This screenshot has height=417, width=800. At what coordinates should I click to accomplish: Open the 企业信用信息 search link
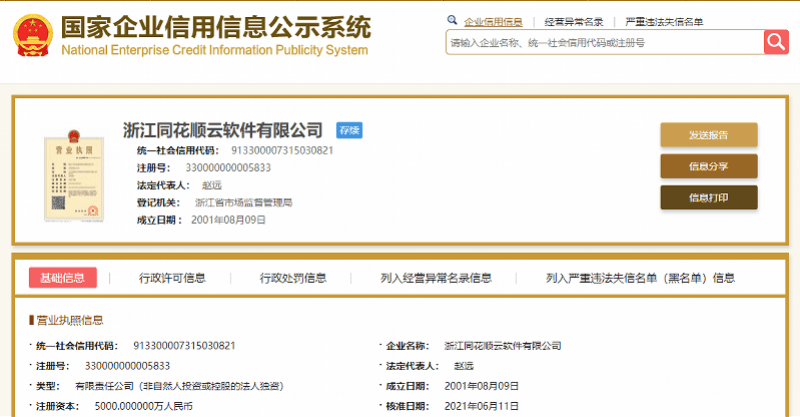493,22
